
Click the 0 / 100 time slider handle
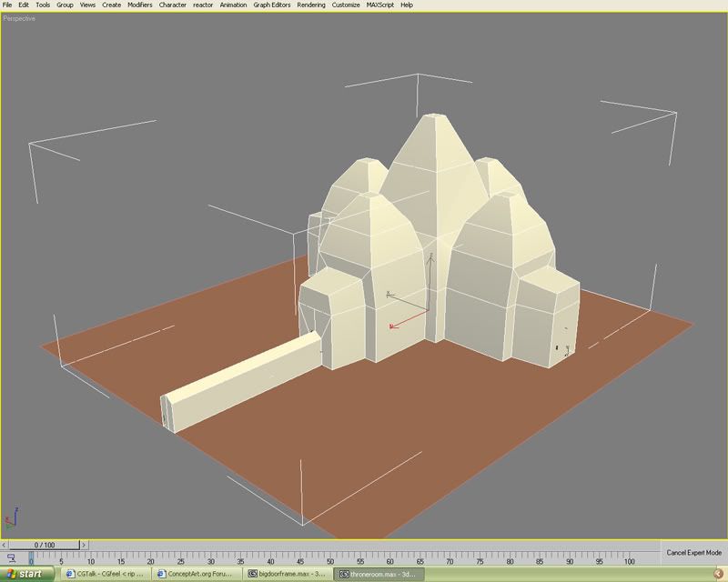click(45, 544)
